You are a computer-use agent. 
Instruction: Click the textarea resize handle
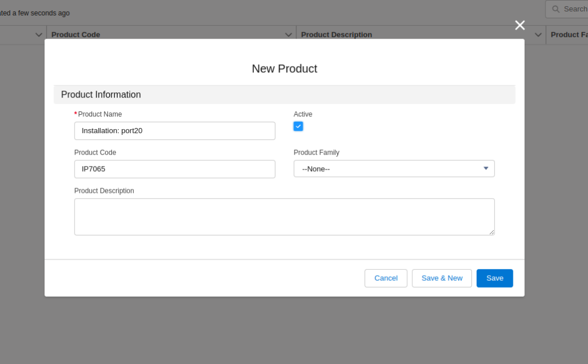tap(492, 231)
